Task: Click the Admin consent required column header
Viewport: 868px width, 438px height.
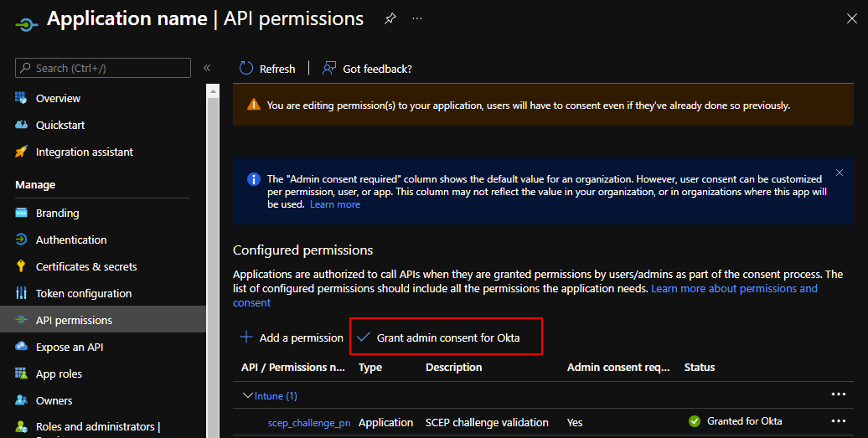Action: (x=618, y=367)
